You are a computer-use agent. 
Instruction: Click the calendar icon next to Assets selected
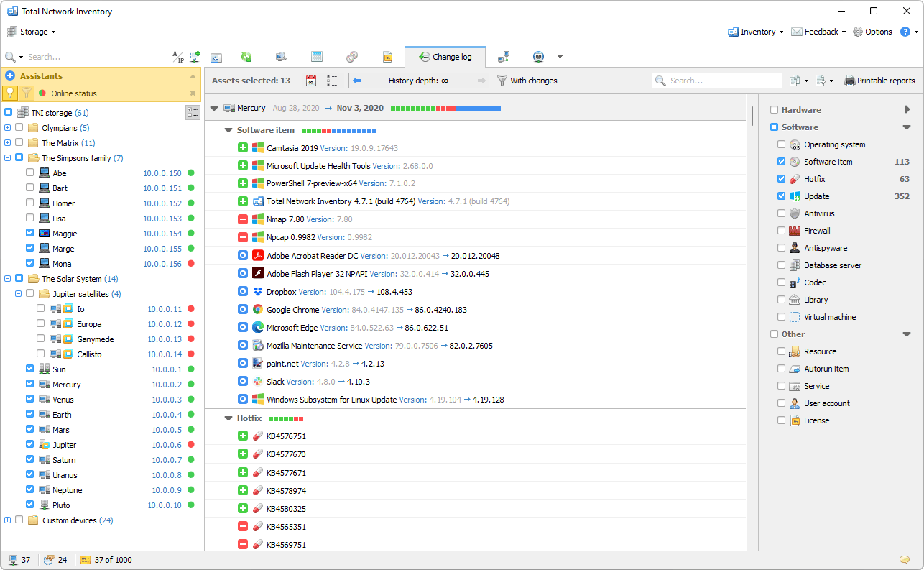[x=311, y=81]
